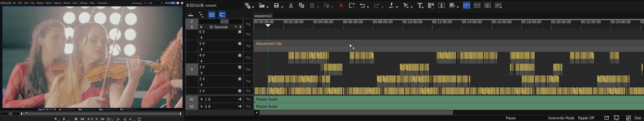Viewport: 644px width, 121px height.
Task: Click the Cut (scissors) icon
Action: tap(291, 6)
